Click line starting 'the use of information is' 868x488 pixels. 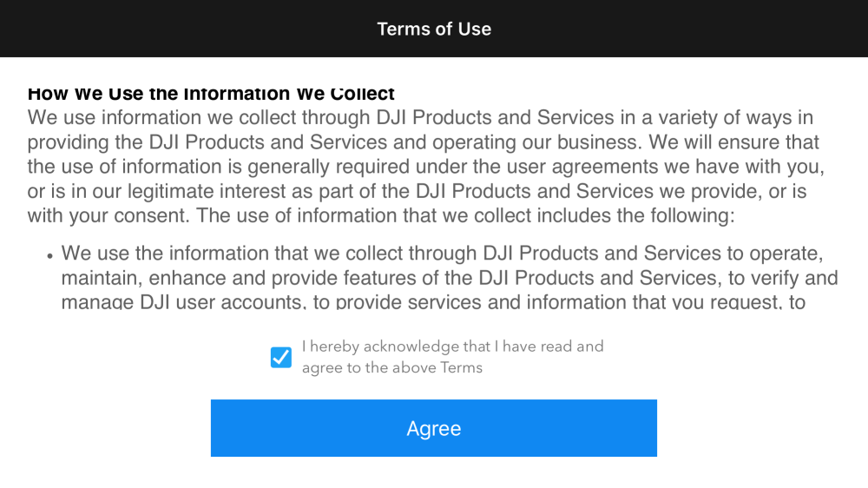[x=425, y=166]
